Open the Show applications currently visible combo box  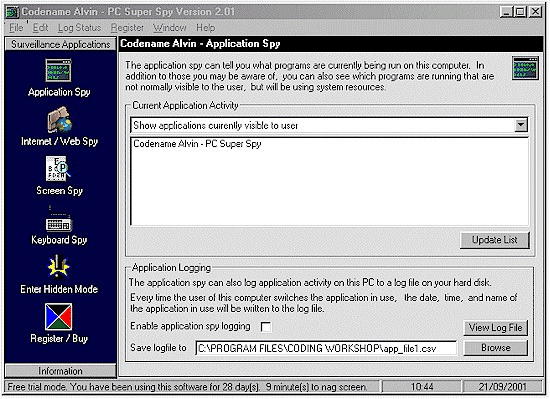(x=329, y=125)
